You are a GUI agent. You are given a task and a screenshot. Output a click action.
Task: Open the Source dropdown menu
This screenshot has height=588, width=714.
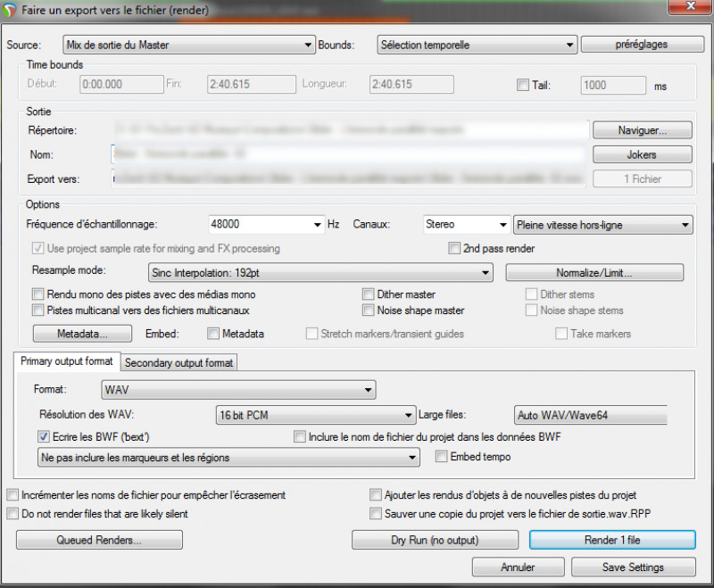tap(189, 45)
